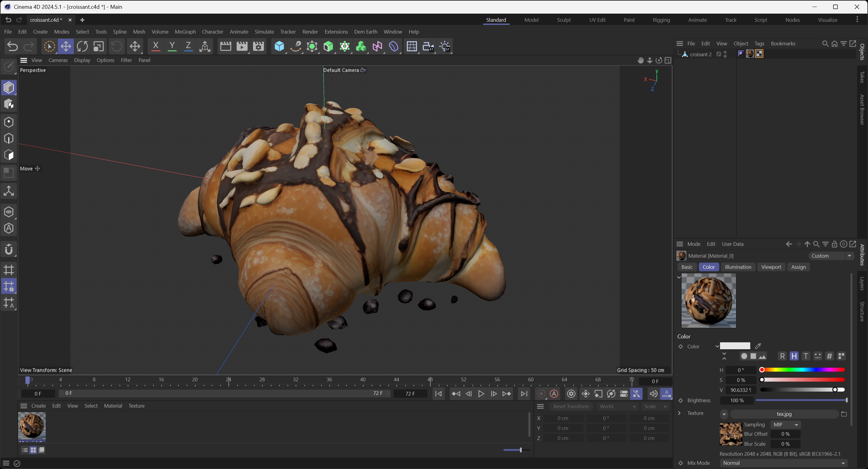Click the Record Active Objects button
Viewport: 868px width, 469px height.
click(541, 394)
